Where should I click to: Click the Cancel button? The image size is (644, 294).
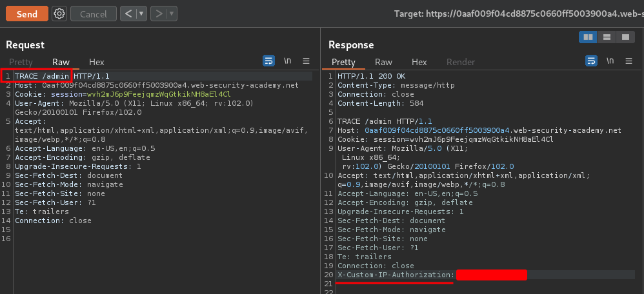coord(94,14)
